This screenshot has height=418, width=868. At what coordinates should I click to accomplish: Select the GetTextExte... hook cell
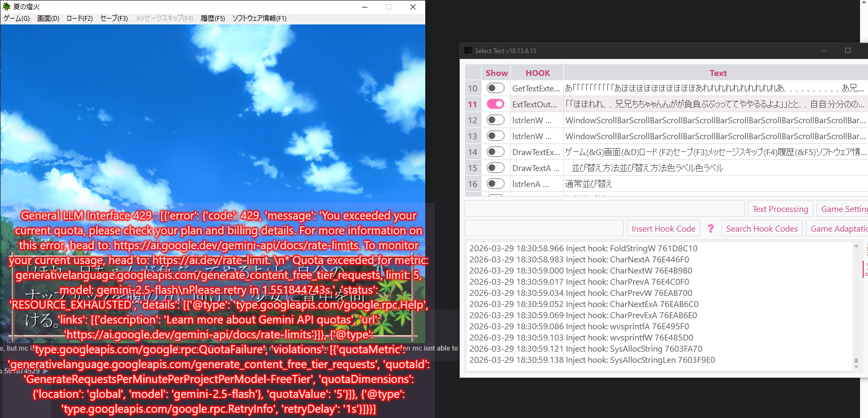tap(536, 88)
